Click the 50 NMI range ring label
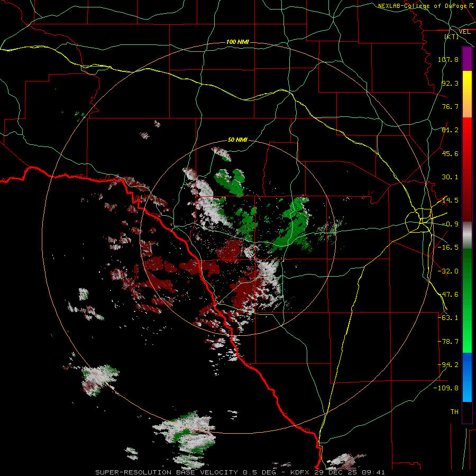The image size is (476, 476). point(237,140)
